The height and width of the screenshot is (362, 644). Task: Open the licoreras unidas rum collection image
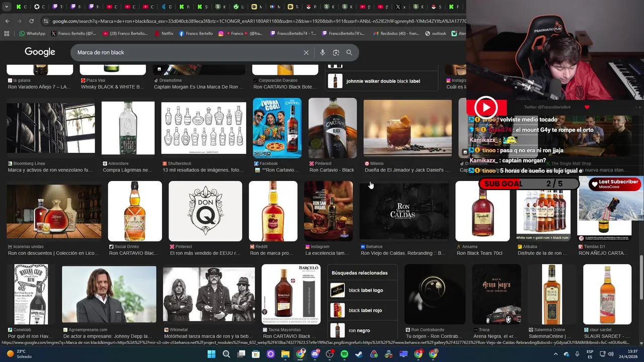click(54, 211)
